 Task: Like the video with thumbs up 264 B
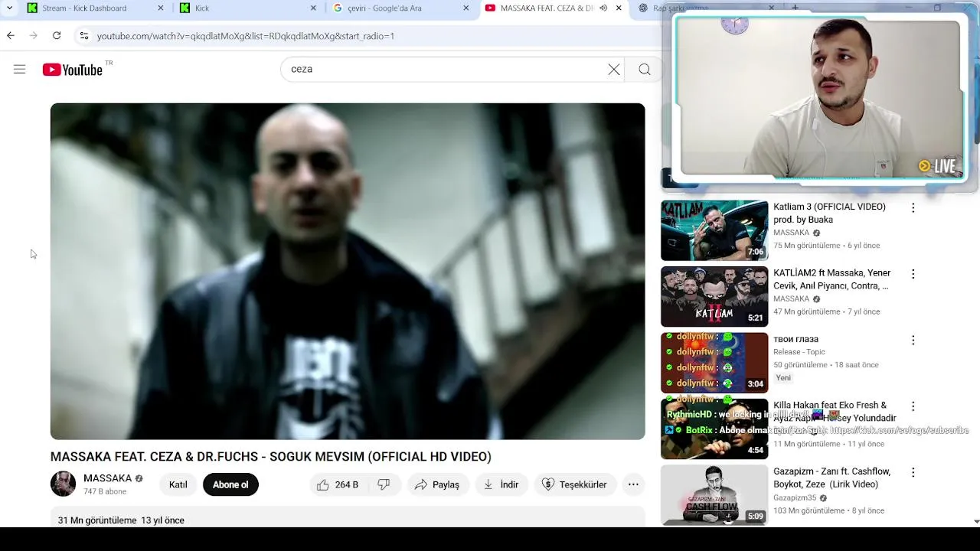coord(338,484)
